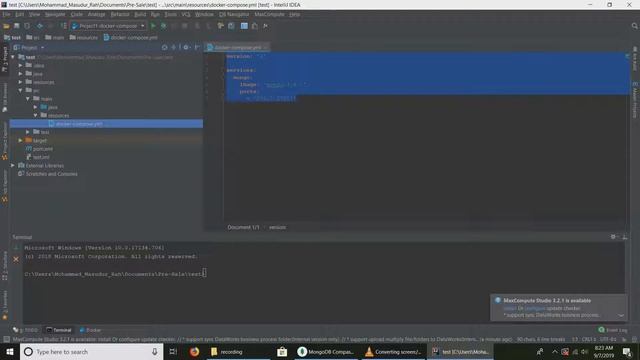640x360 pixels.
Task: Click the Debug bug icon in toolbar
Action: click(163, 26)
